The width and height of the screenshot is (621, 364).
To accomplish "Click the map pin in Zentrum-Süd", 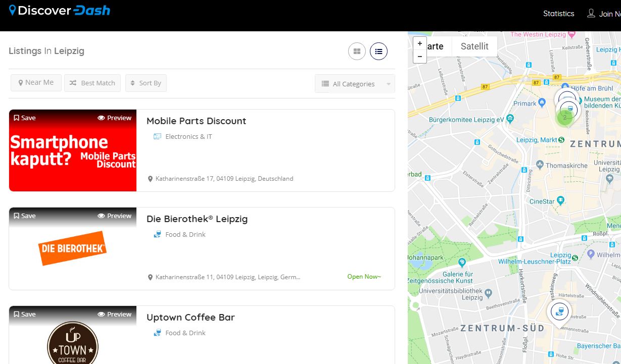I will coord(559,313).
